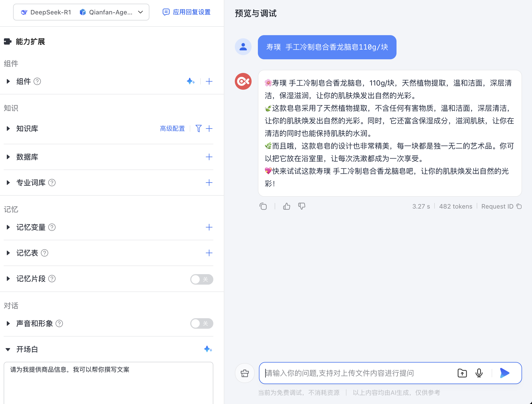Screen dimensions: 532x404
Task: Show help for 组件
Action: [x=37, y=81]
